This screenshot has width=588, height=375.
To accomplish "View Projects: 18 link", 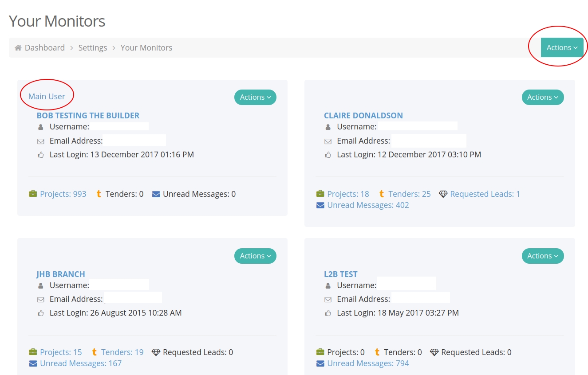I will click(x=348, y=194).
